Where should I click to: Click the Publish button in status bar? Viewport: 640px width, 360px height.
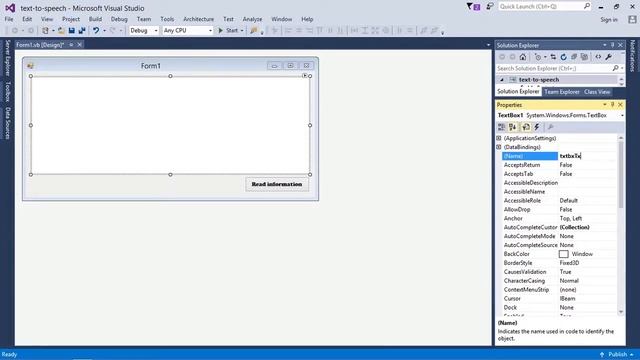618,354
